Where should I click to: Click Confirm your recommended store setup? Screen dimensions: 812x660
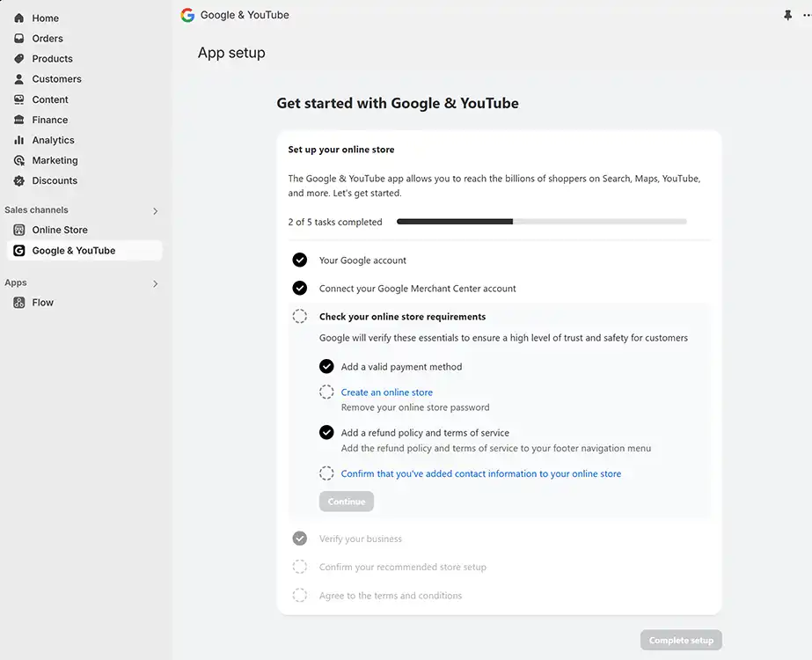402,567
